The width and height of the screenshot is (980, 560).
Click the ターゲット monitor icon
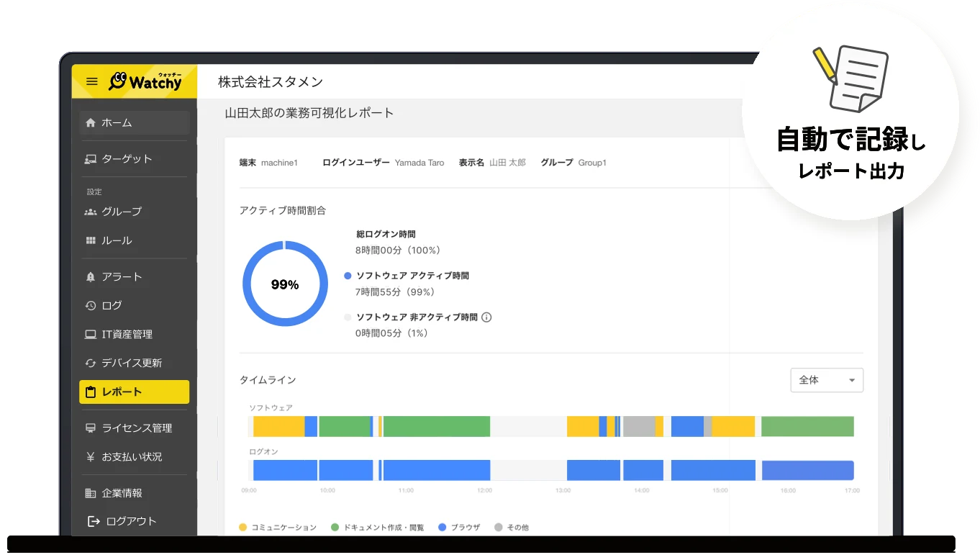click(91, 159)
